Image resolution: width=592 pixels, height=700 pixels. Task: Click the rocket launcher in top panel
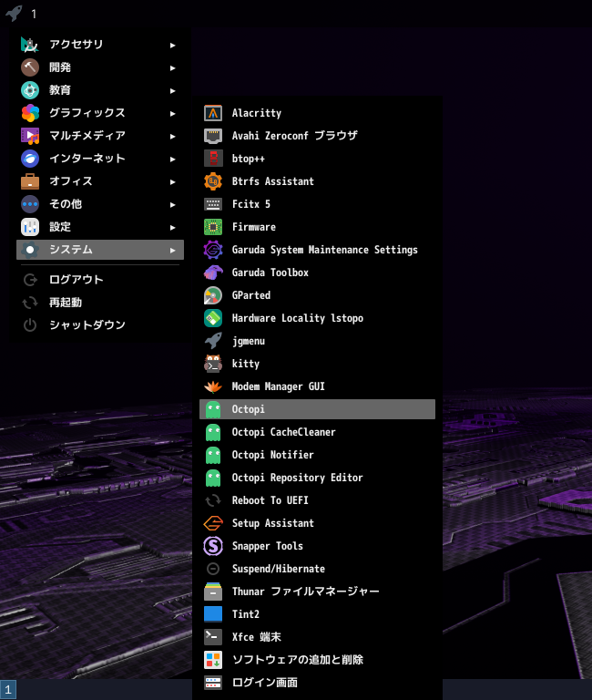pos(14,13)
